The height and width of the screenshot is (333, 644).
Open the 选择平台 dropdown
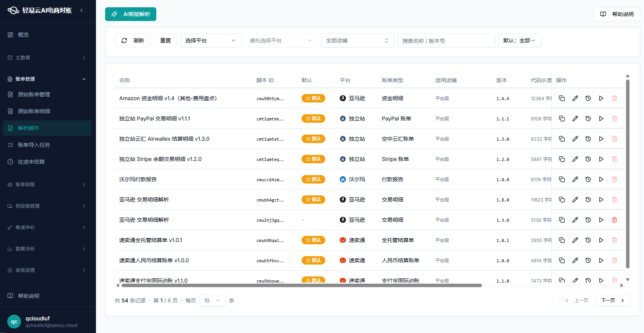211,41
